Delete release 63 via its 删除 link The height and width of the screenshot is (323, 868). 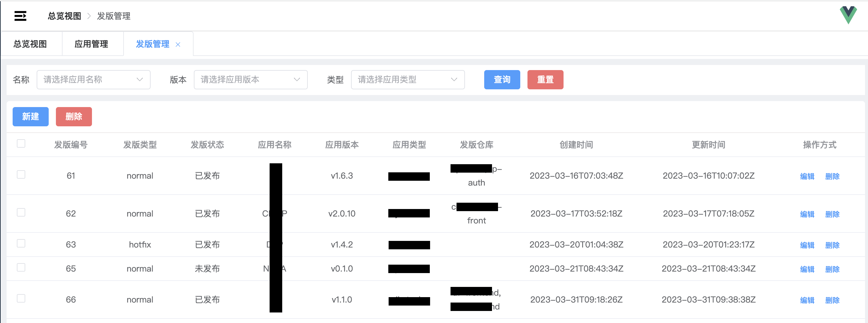[x=832, y=245]
